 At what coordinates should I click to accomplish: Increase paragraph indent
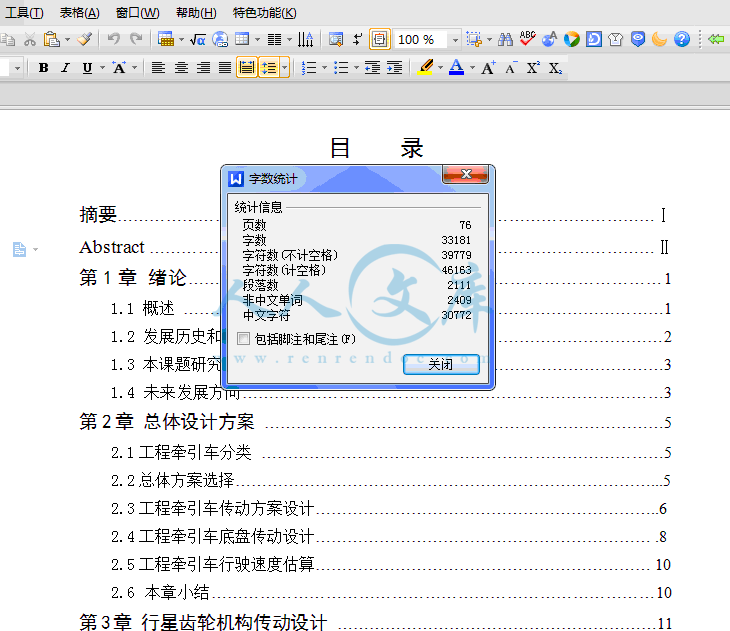[x=395, y=68]
